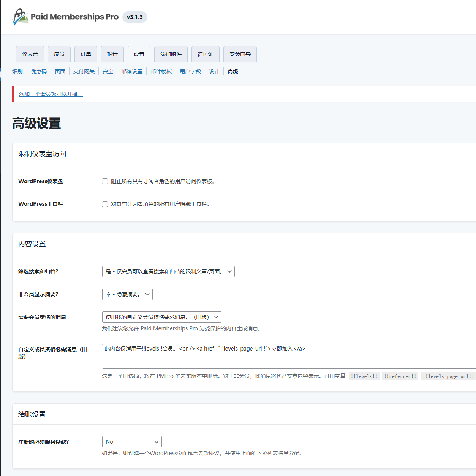Open the 仪表盘 tab
This screenshot has height=476, width=476.
pyautogui.click(x=30, y=54)
